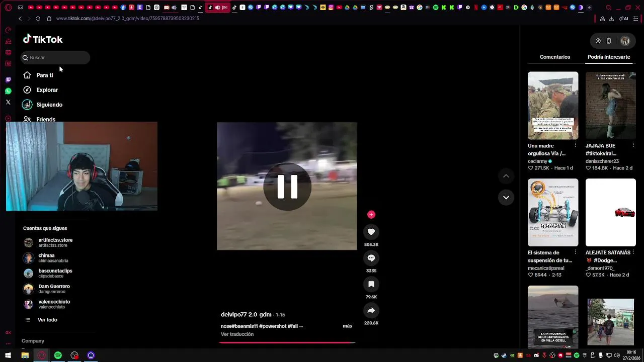Open options menu for 'Una madre orgullosa' video

576,145
